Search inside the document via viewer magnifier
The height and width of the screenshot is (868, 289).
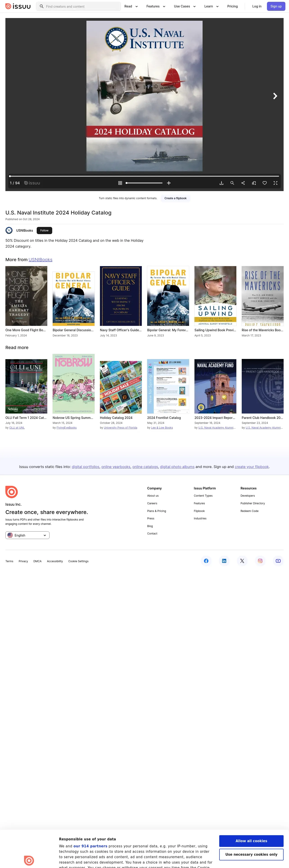[x=232, y=183]
